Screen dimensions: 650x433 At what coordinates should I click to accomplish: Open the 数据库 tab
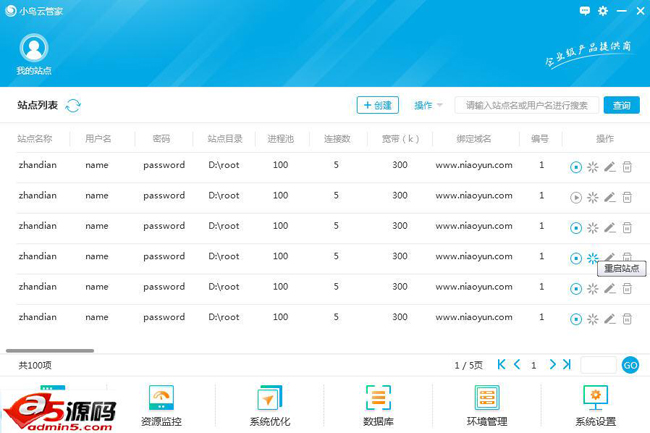(x=378, y=406)
